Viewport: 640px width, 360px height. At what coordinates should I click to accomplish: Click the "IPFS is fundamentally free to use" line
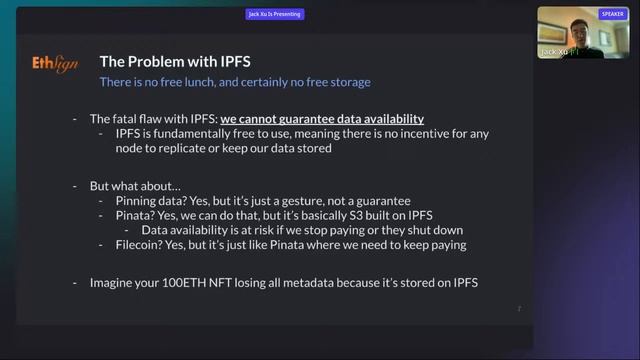pos(302,134)
